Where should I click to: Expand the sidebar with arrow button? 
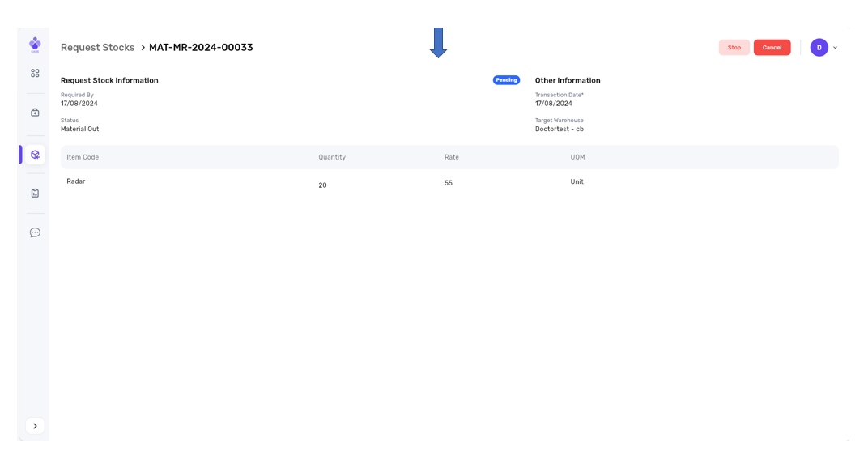[x=35, y=426]
